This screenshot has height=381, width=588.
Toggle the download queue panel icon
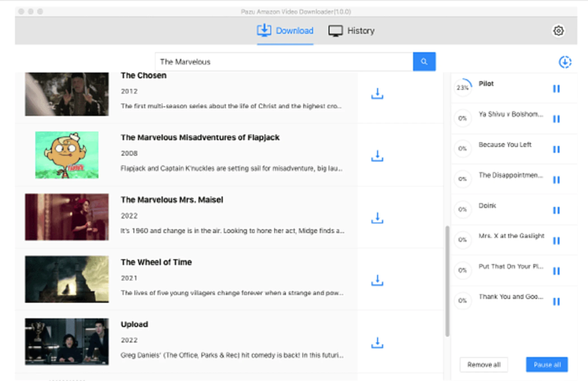[x=565, y=62]
